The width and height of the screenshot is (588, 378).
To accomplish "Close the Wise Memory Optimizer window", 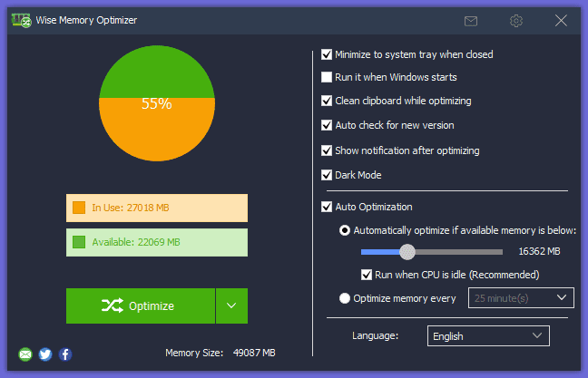I will [x=561, y=21].
